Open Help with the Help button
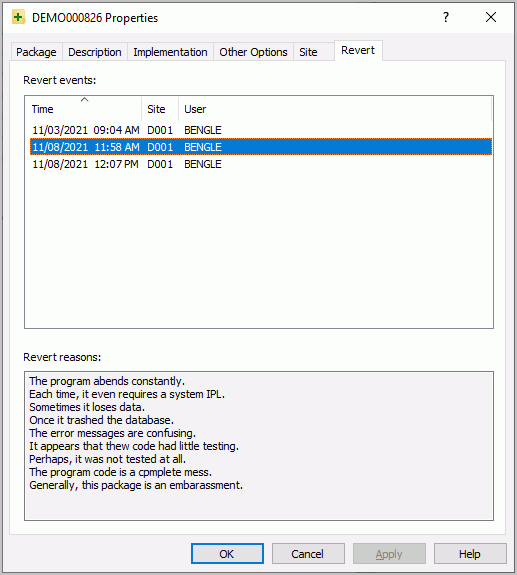The image size is (517, 575). tap(470, 553)
